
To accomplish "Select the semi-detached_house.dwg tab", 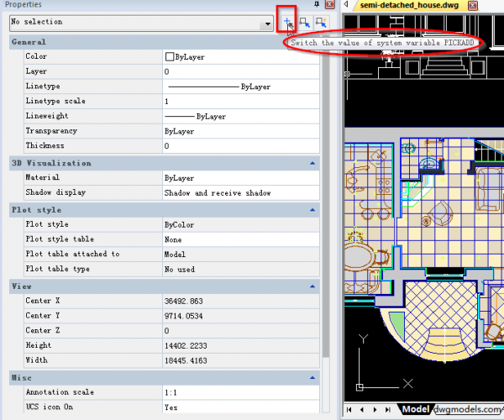I will [x=409, y=6].
